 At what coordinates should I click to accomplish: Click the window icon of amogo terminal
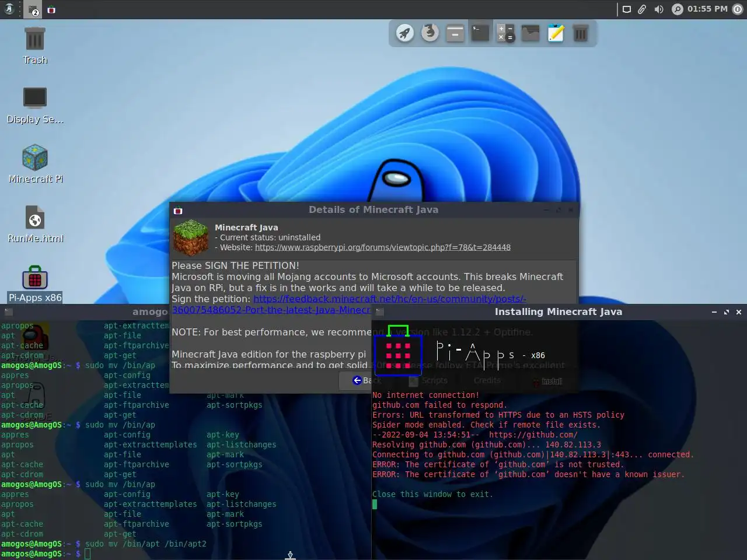pyautogui.click(x=9, y=312)
